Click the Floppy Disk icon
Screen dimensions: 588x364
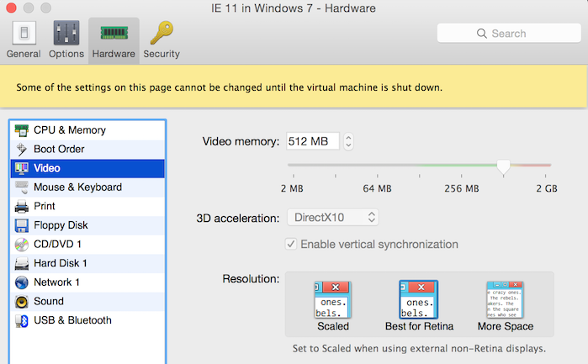[x=21, y=225]
